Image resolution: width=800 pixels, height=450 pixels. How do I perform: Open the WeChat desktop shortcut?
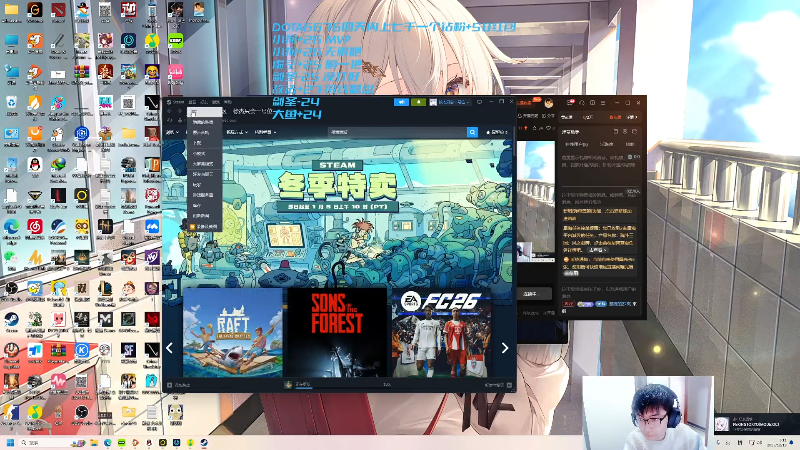point(10,257)
